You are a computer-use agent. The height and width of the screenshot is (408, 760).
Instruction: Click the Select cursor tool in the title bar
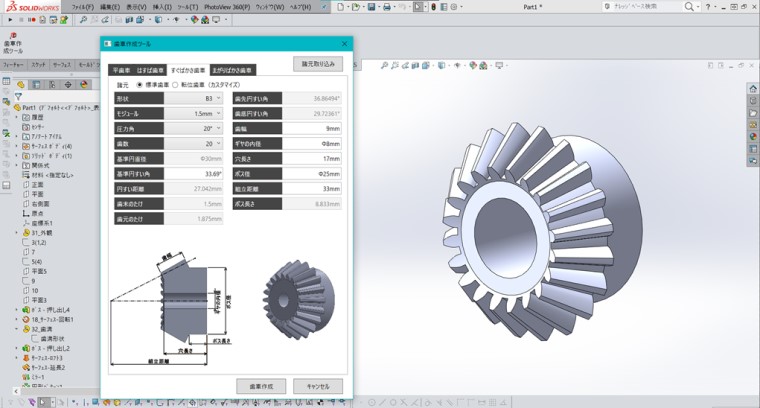click(418, 7)
